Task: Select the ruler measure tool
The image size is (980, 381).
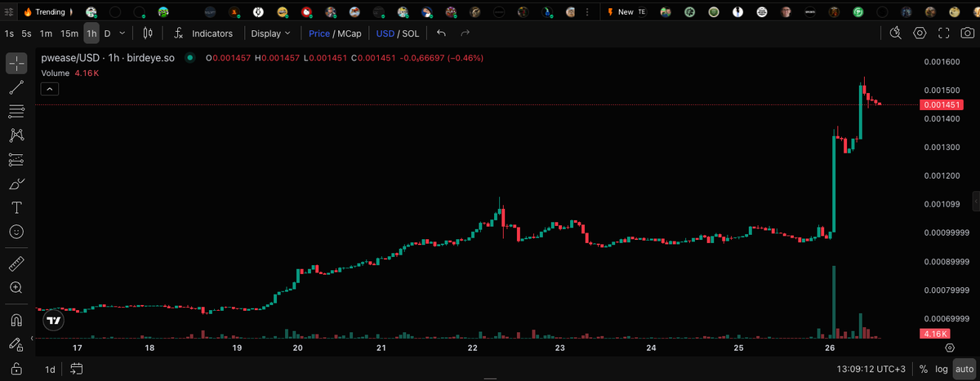Action: [x=16, y=264]
